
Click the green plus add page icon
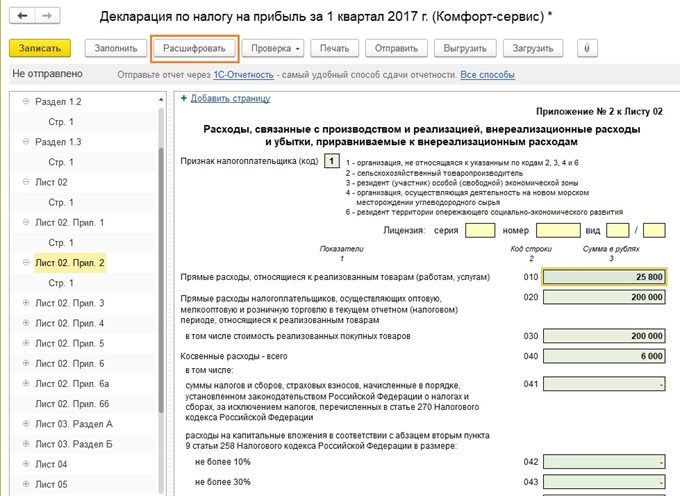point(184,98)
